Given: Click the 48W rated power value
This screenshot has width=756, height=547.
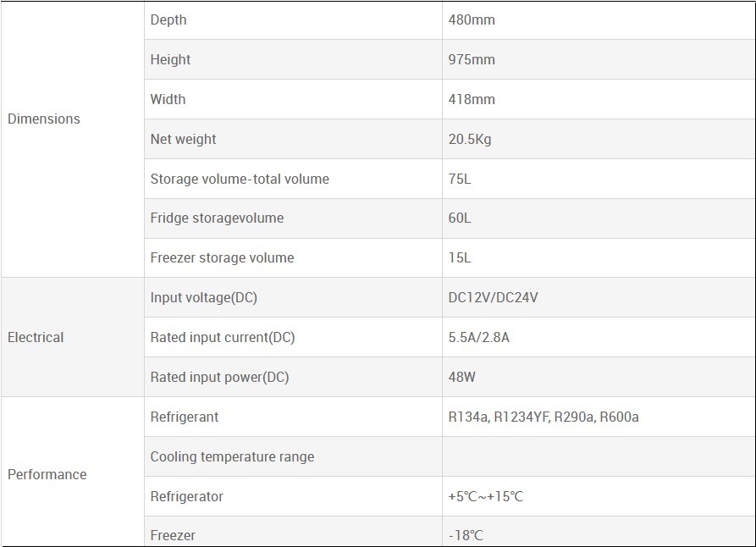Looking at the screenshot, I should tap(461, 377).
